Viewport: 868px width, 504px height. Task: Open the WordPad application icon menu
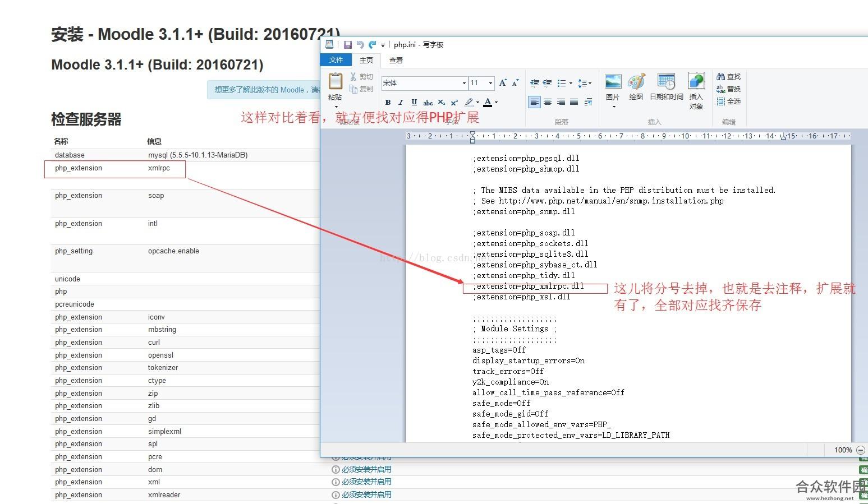point(329,44)
